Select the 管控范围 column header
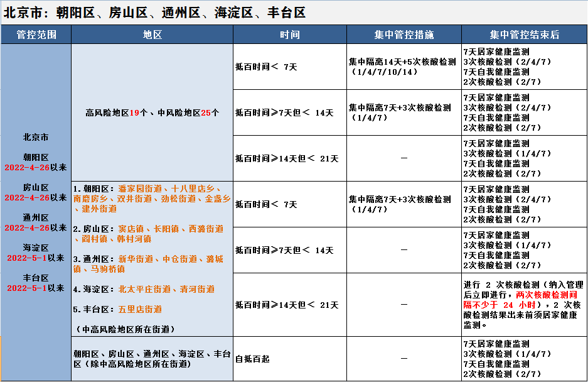Image resolution: width=588 pixels, height=382 pixels. point(36,35)
